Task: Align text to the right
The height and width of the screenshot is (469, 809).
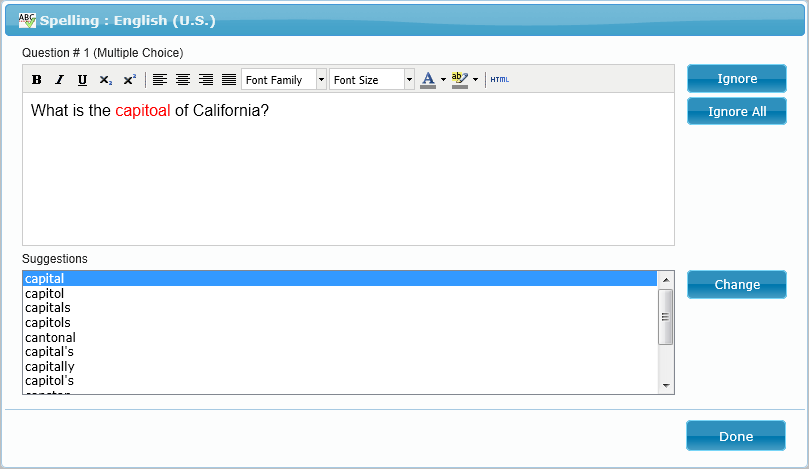Action: [x=206, y=80]
